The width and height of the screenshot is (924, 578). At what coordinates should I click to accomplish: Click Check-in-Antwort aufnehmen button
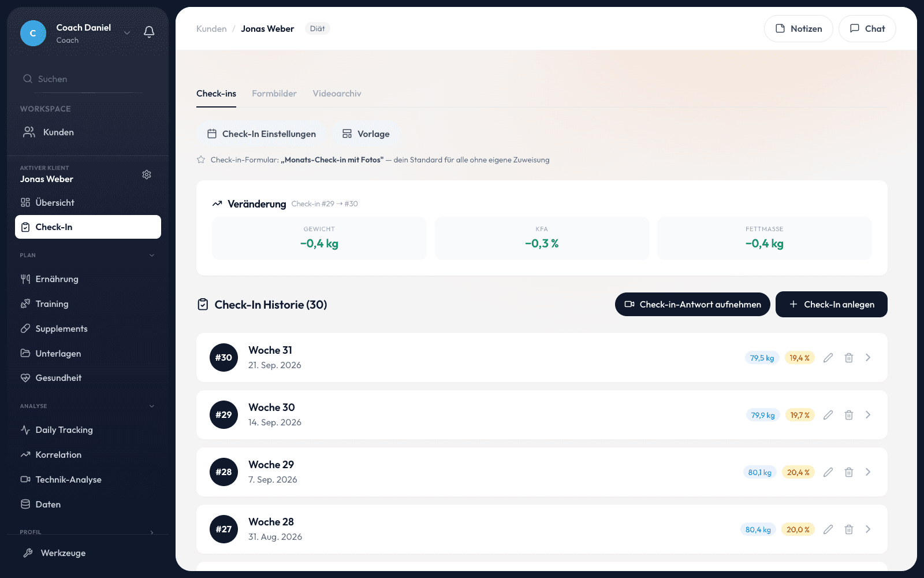[692, 304]
